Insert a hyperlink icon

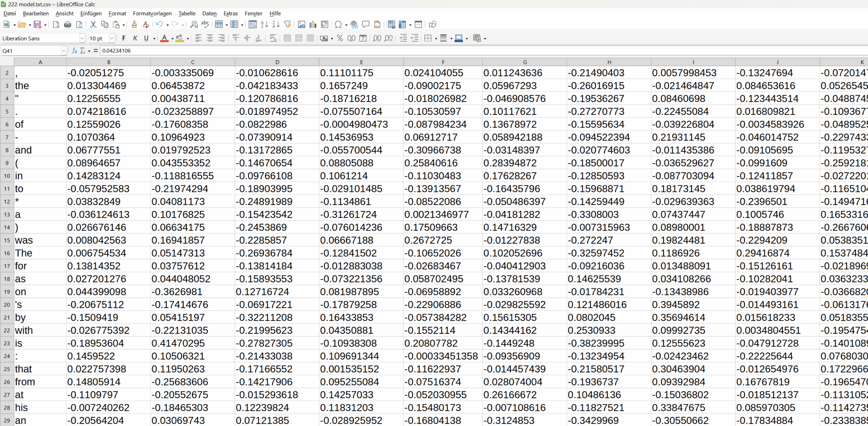click(x=354, y=25)
